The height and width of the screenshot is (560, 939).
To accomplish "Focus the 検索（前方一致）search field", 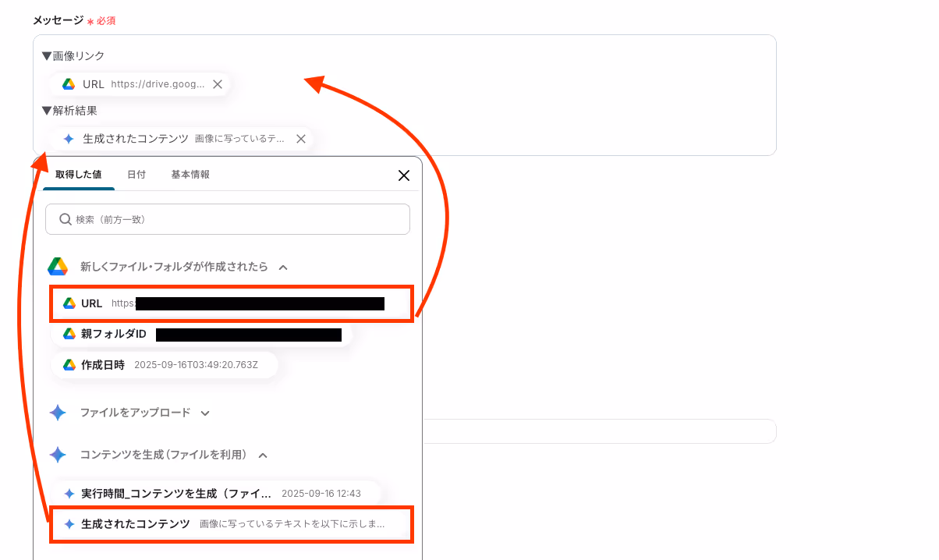I will point(228,219).
